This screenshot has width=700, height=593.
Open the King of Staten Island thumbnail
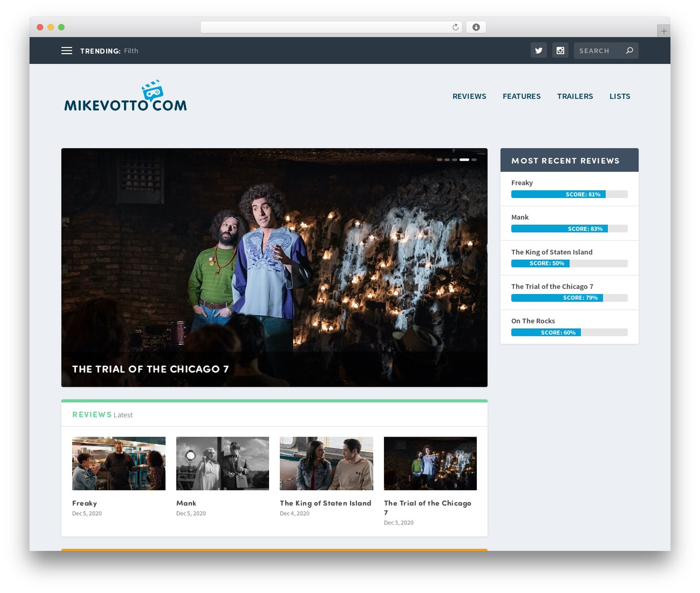point(326,463)
